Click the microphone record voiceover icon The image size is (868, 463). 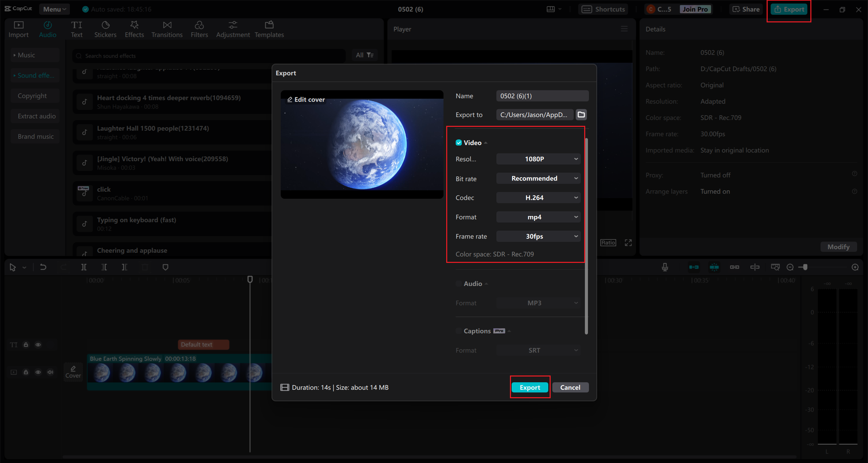665,267
